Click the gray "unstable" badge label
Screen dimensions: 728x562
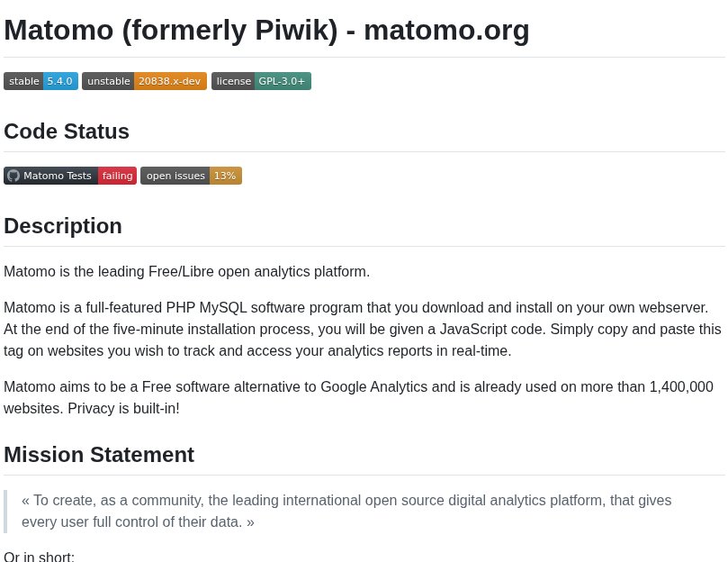tap(109, 81)
